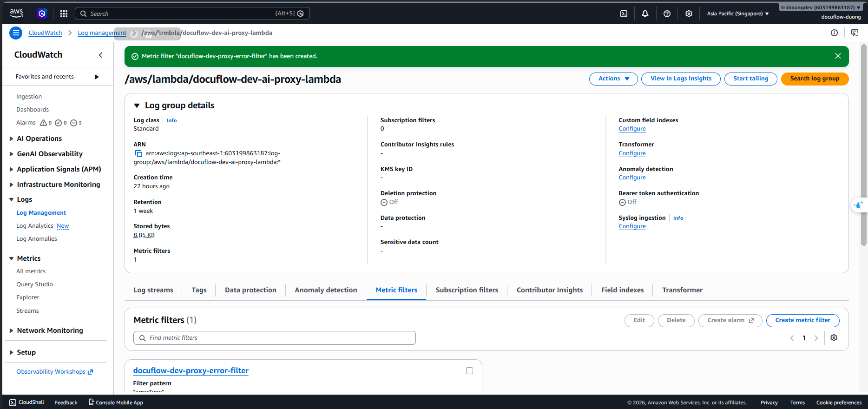868x409 pixels.
Task: Open the tutorials panel icon at top right
Action: pyautogui.click(x=855, y=33)
